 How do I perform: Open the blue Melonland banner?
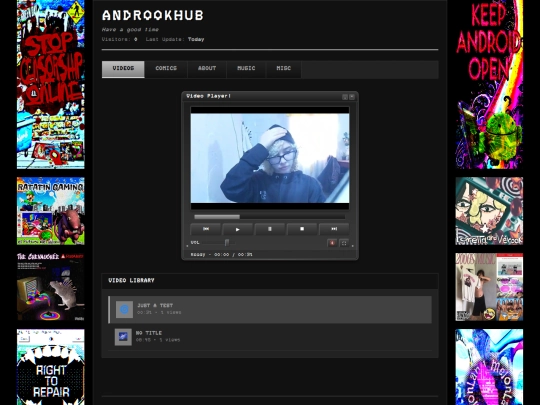[489, 367]
